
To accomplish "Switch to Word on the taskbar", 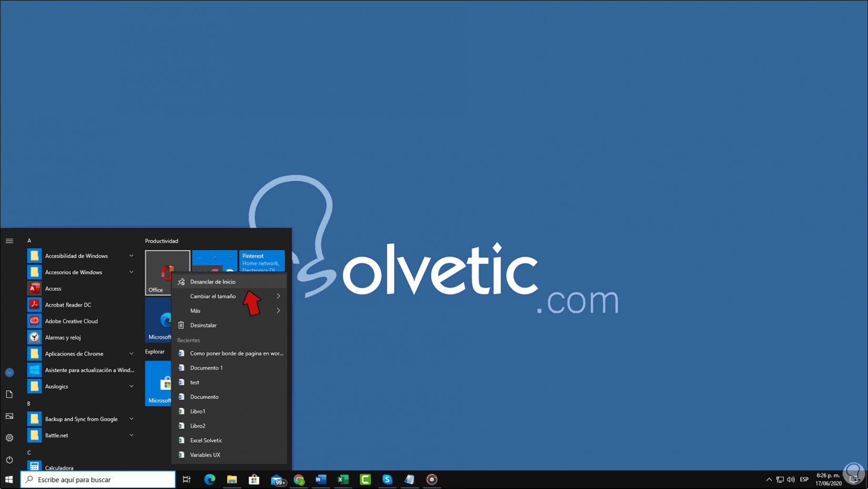I will [321, 480].
